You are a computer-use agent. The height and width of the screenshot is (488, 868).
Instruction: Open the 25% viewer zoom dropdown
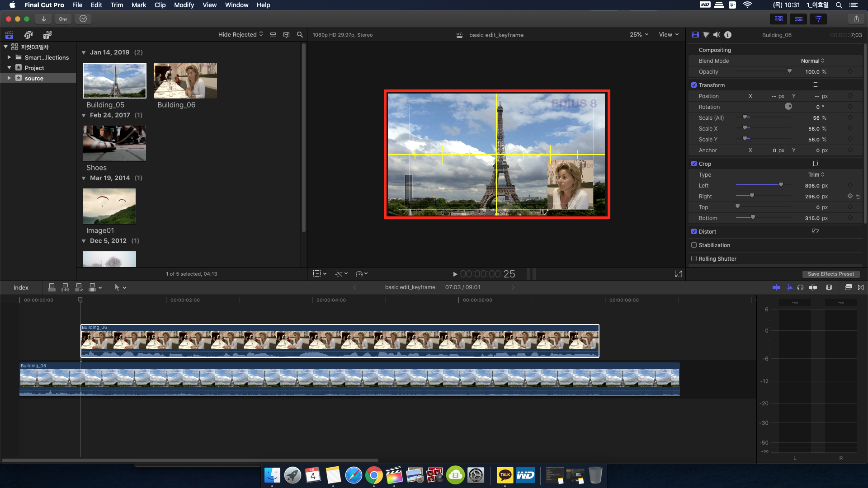639,35
